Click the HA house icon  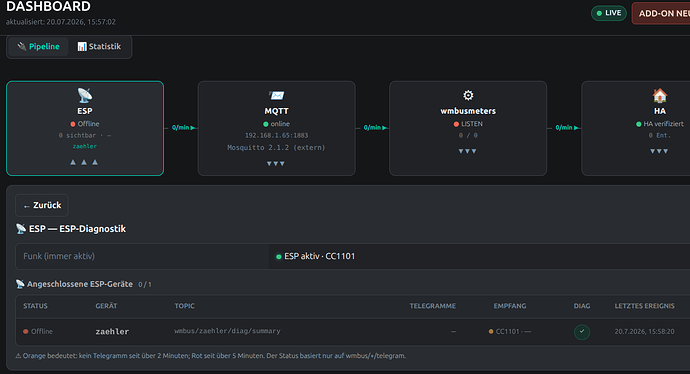click(659, 95)
